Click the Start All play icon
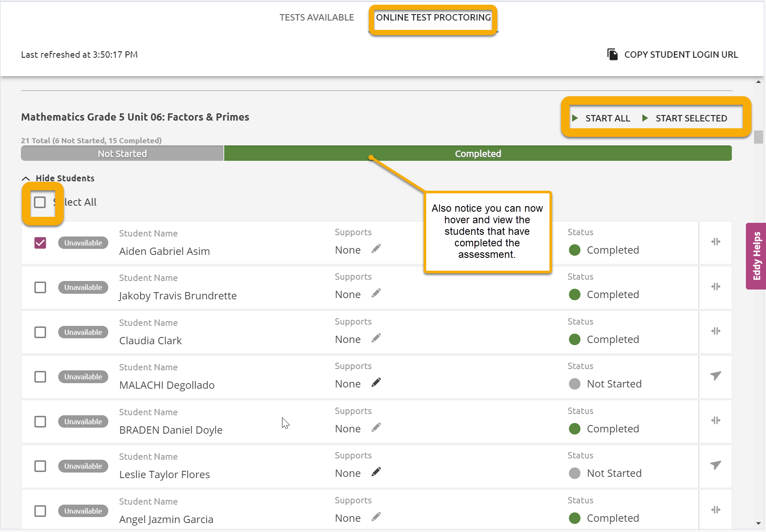 click(x=575, y=118)
